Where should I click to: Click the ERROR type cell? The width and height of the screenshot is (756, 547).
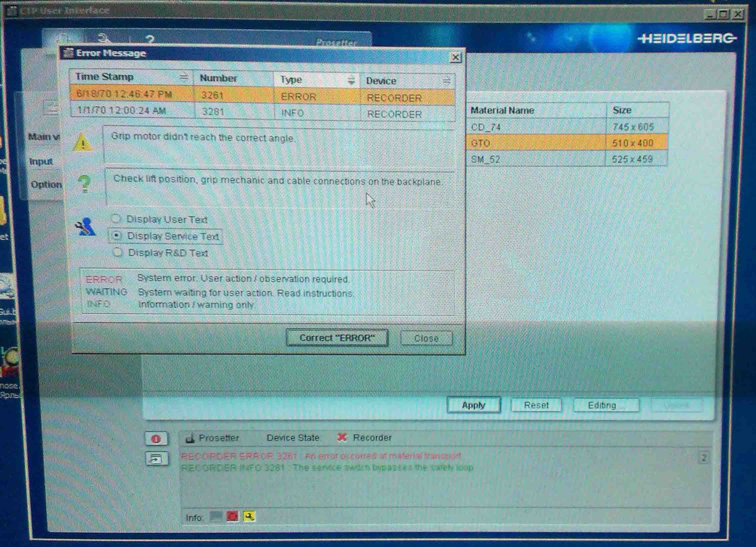[317, 97]
